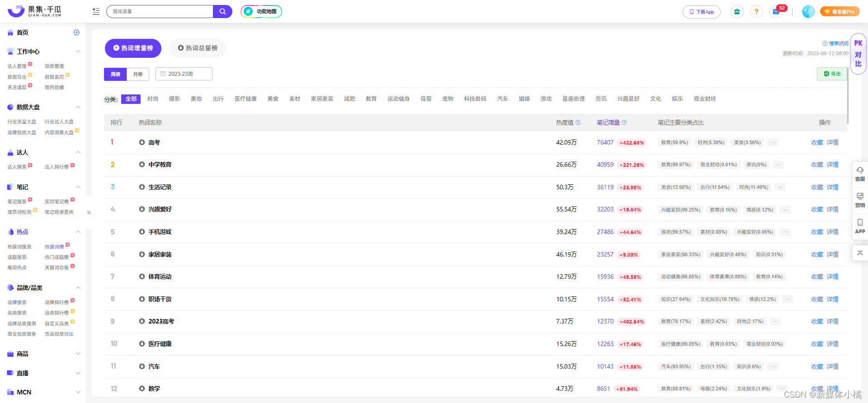Click 笔记增量 help question icon
The width and height of the screenshot is (868, 403).
tap(624, 122)
